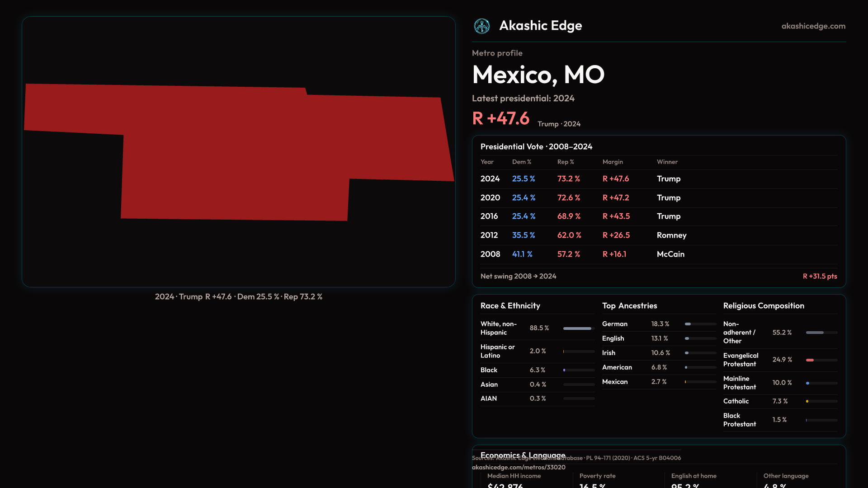Viewport: 868px width, 488px height.
Task: Click the Mexico, MO title
Action: point(538,75)
